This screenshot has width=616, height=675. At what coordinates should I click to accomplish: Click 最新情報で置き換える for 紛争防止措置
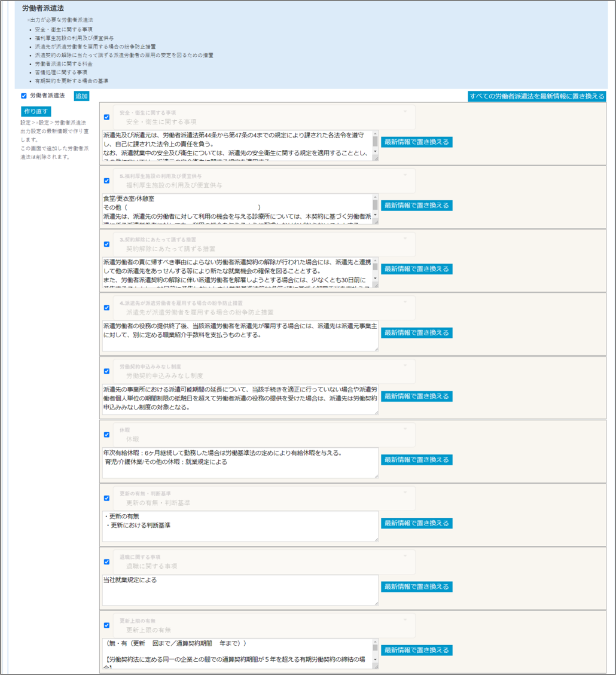coord(417,333)
